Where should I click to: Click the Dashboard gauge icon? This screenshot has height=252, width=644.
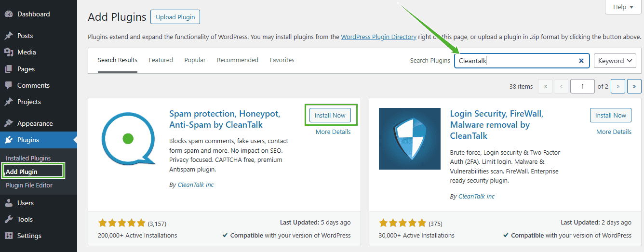pyautogui.click(x=8, y=14)
